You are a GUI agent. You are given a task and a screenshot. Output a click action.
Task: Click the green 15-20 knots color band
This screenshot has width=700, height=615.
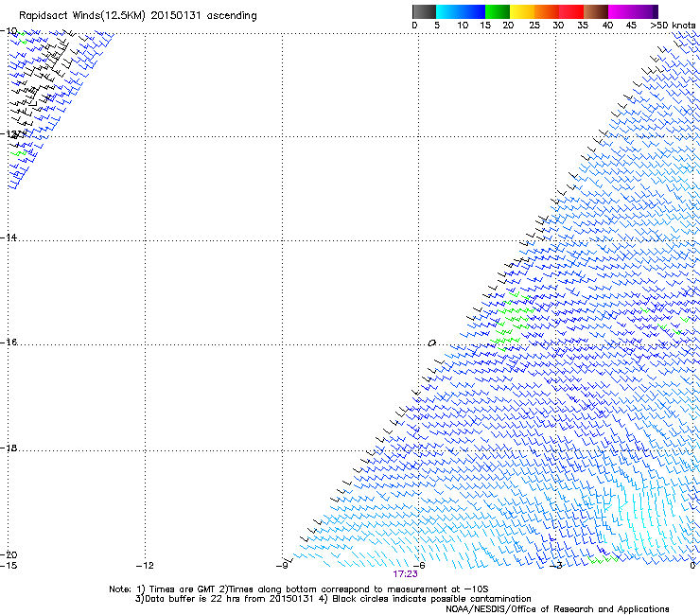[x=498, y=11]
